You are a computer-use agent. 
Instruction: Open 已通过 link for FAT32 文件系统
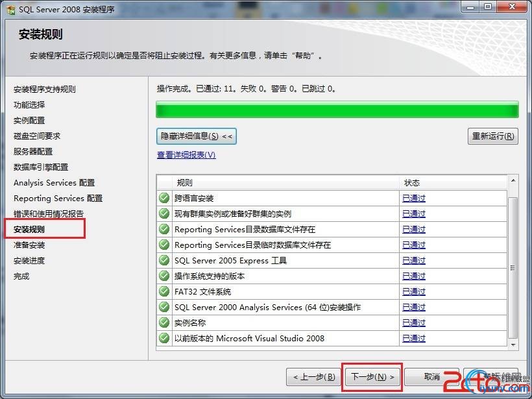413,292
